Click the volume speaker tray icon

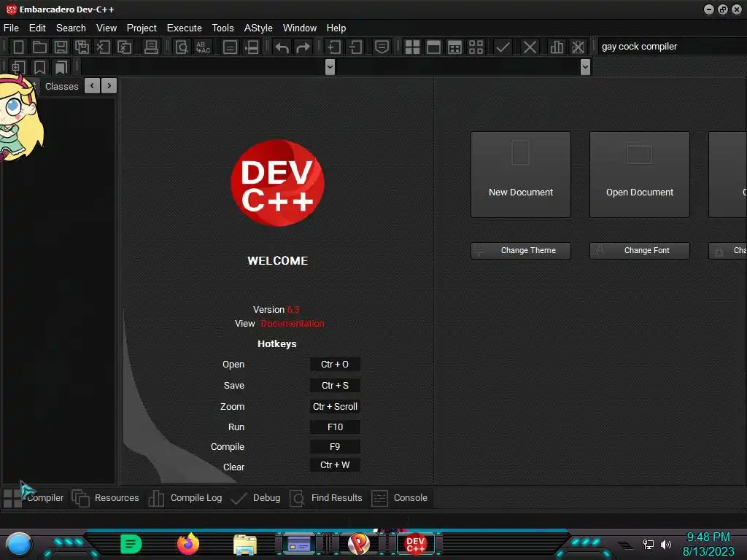(x=666, y=544)
